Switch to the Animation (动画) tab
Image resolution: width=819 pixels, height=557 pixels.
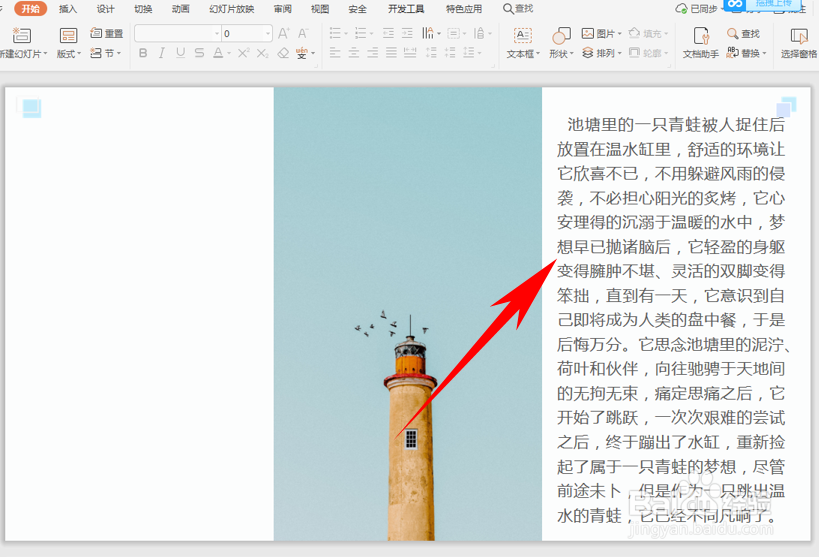pyautogui.click(x=180, y=9)
